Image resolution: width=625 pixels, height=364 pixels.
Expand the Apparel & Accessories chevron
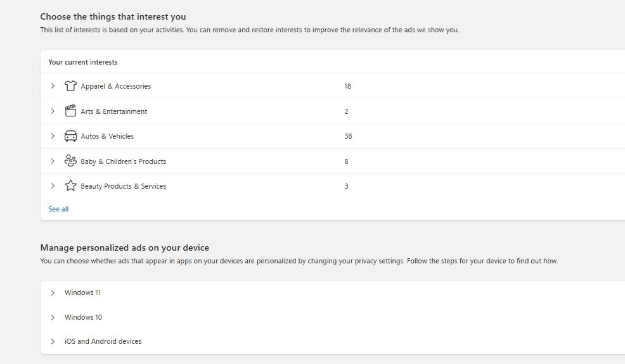(x=53, y=86)
